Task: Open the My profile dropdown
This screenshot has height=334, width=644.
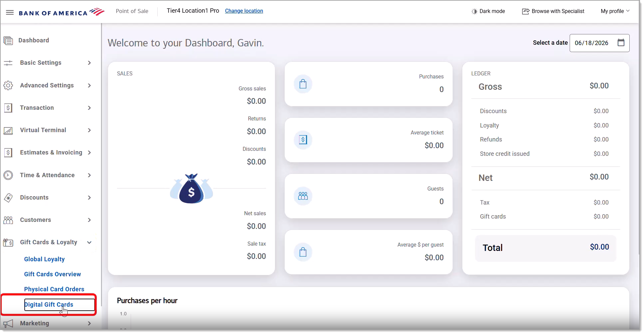Action: point(615,11)
